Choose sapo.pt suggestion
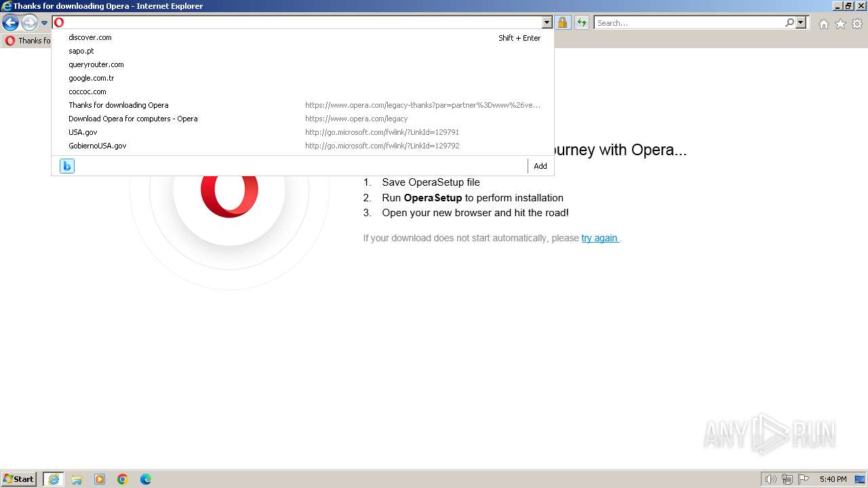This screenshot has width=868, height=488. pyautogui.click(x=302, y=51)
